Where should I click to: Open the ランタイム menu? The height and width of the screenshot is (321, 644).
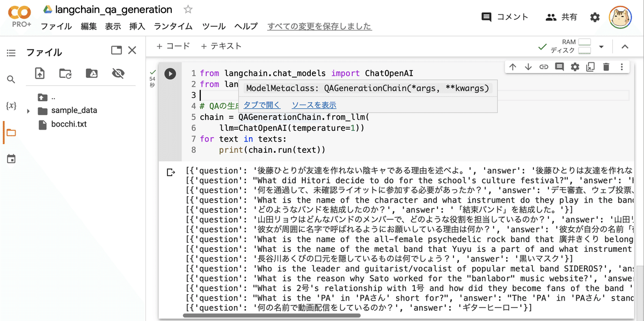173,26
